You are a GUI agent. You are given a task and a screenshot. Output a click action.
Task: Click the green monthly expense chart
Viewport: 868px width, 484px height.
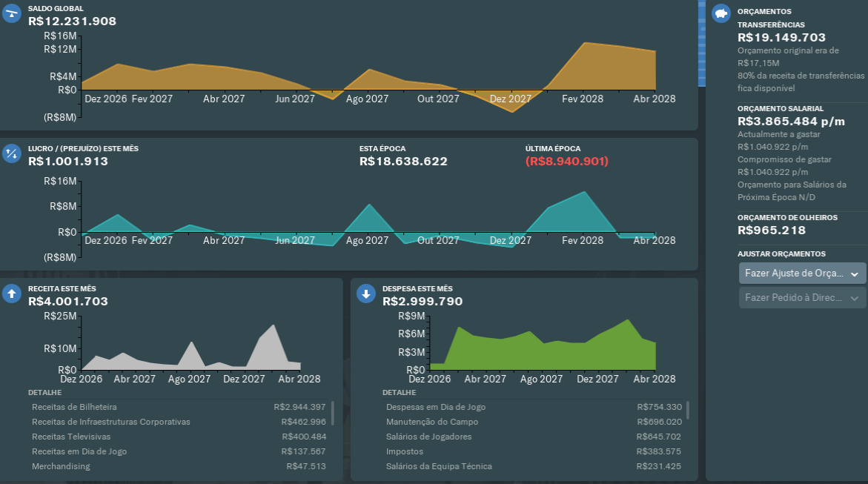pyautogui.click(x=543, y=343)
